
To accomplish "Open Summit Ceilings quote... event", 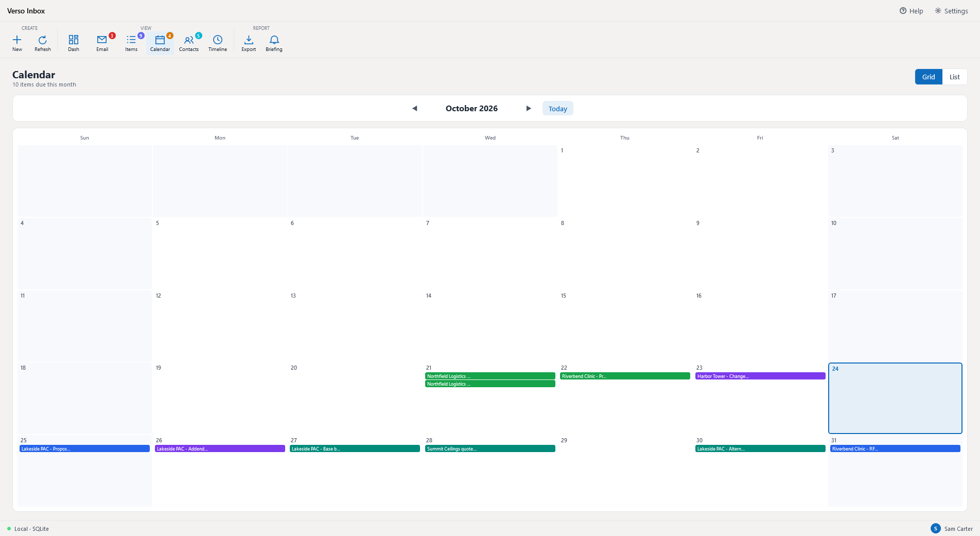I will [x=490, y=449].
